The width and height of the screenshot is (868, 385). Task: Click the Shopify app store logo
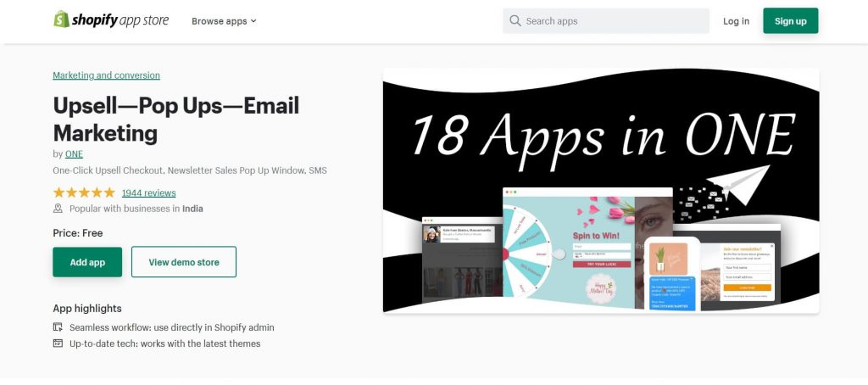pyautogui.click(x=111, y=20)
